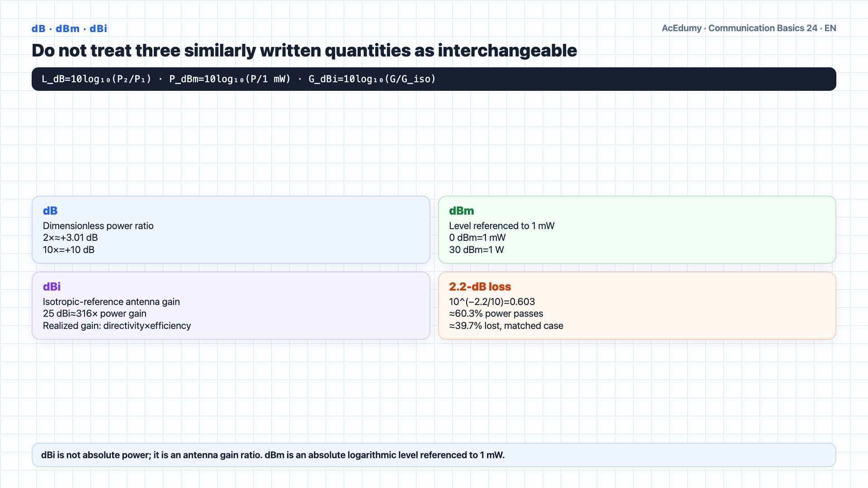Click the green 'dBm' card heading
868x488 pixels.
461,211
